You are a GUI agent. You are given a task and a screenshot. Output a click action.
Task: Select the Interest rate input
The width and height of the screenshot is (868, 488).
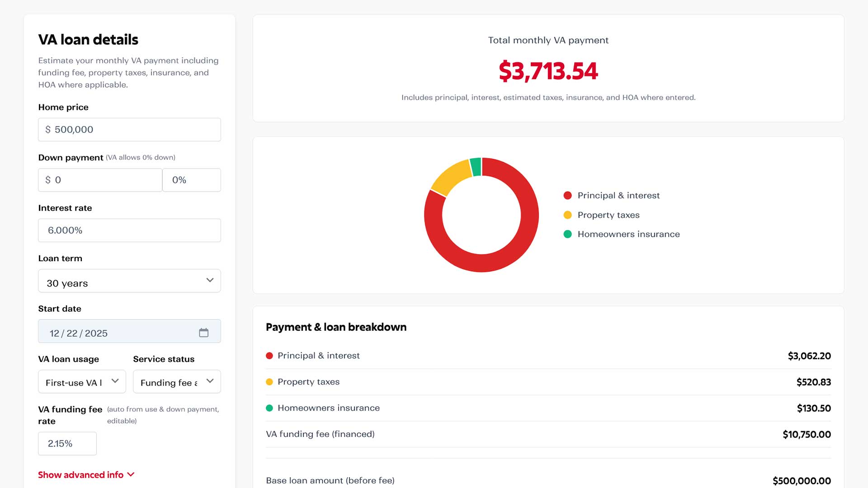pos(129,230)
